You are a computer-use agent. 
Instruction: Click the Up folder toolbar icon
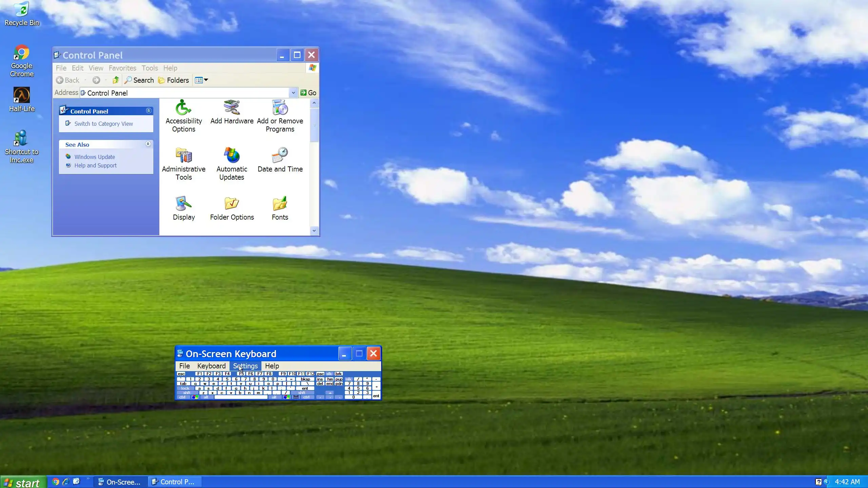click(116, 80)
